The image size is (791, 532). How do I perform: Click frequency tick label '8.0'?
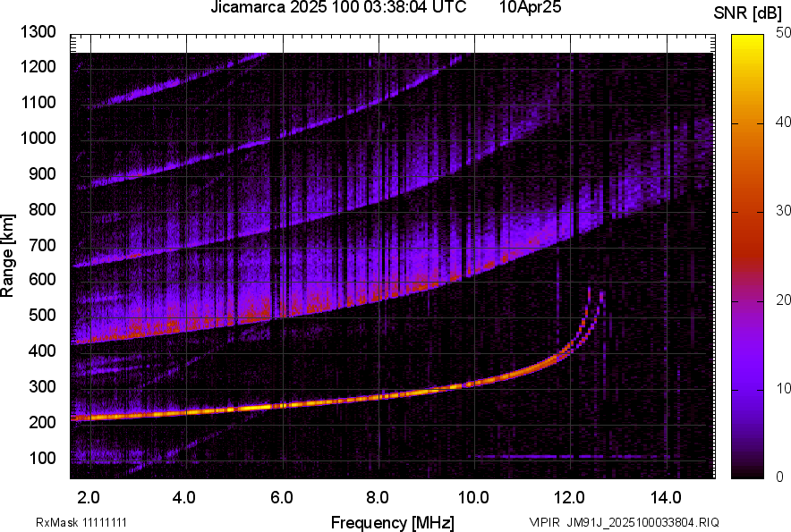click(x=378, y=498)
